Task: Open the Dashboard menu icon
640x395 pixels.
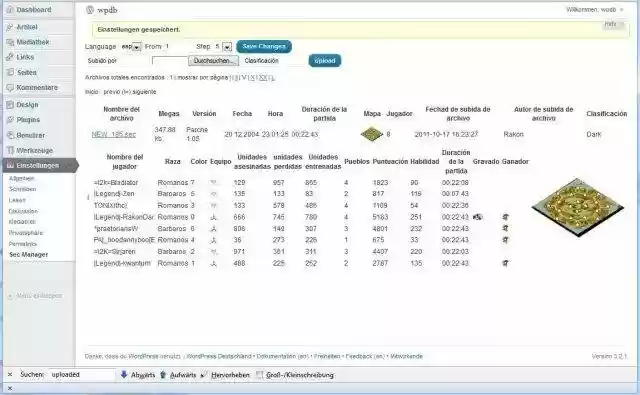Action: 10,9
